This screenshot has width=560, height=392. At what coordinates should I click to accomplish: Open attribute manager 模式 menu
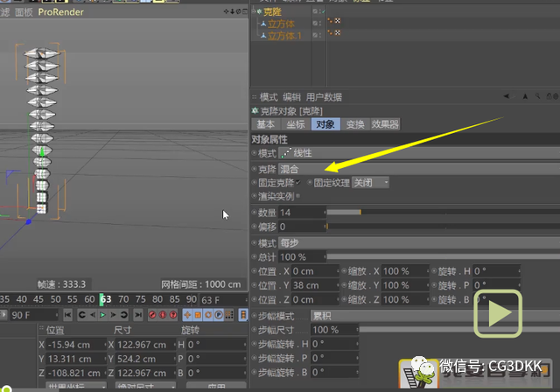(269, 97)
